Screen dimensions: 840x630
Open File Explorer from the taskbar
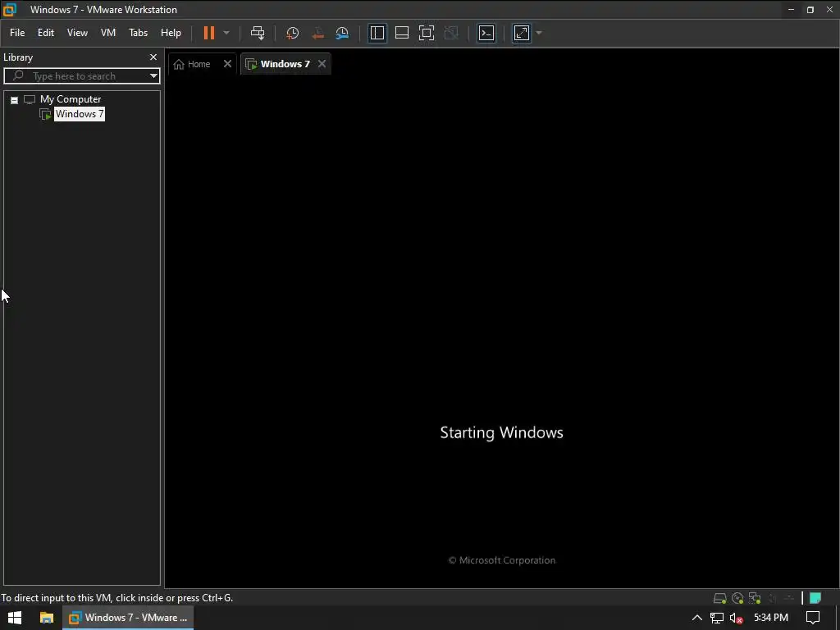point(47,618)
